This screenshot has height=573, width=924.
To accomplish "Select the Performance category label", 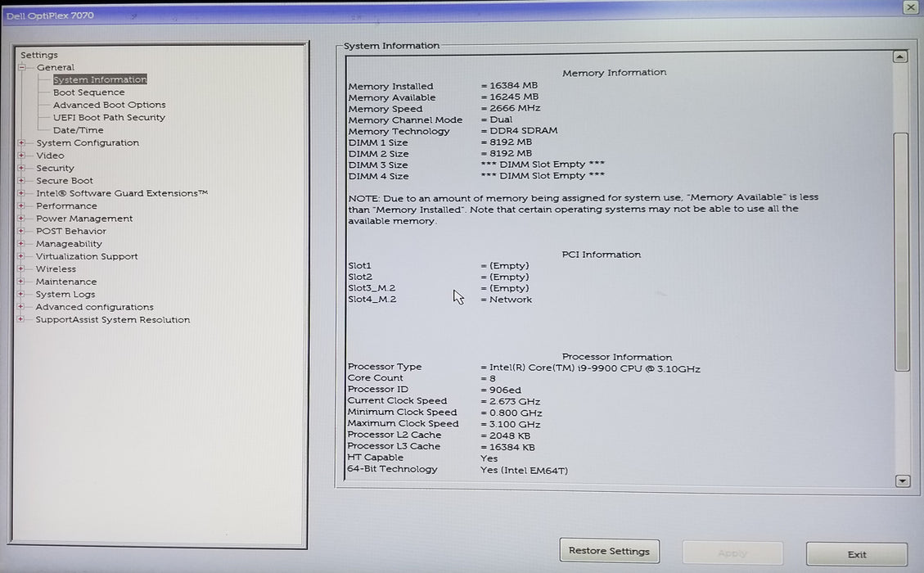I will 66,205.
